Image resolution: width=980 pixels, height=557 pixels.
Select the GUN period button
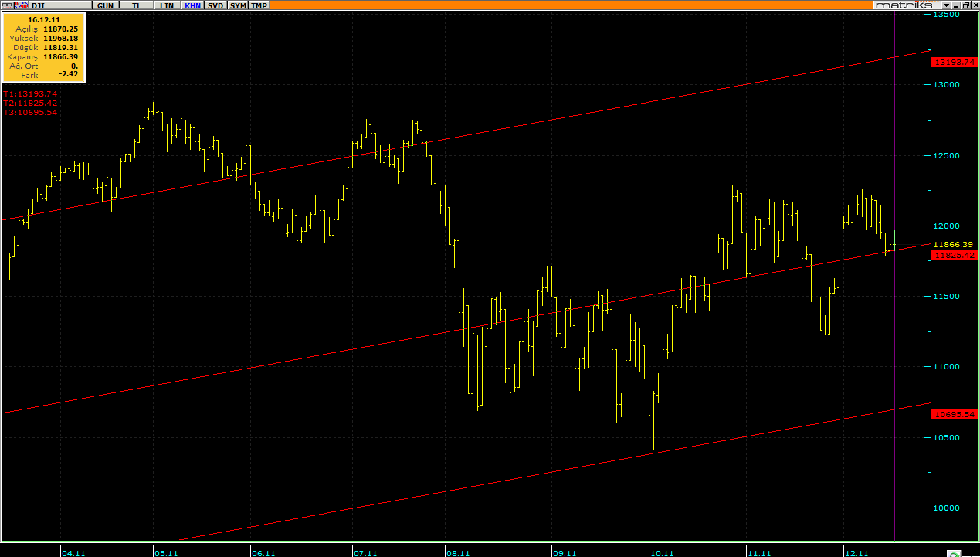105,5
